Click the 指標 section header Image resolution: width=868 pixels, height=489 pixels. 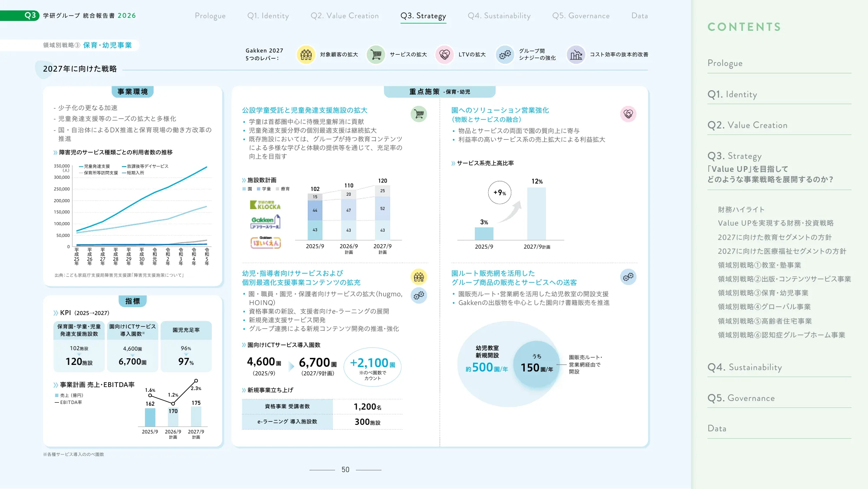[x=133, y=301]
